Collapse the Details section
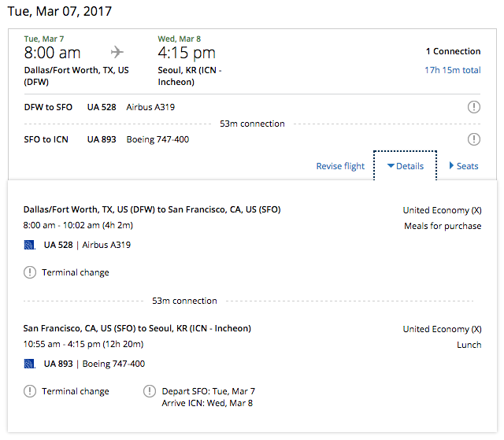 tap(406, 166)
